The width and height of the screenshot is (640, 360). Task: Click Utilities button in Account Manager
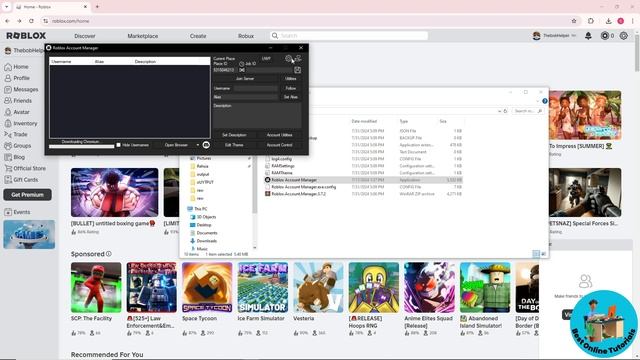[291, 78]
